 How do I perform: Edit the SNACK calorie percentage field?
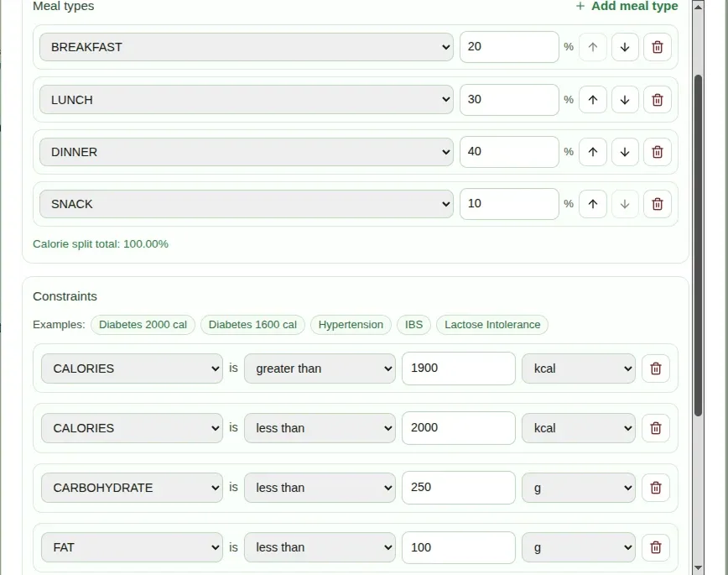pyautogui.click(x=509, y=204)
